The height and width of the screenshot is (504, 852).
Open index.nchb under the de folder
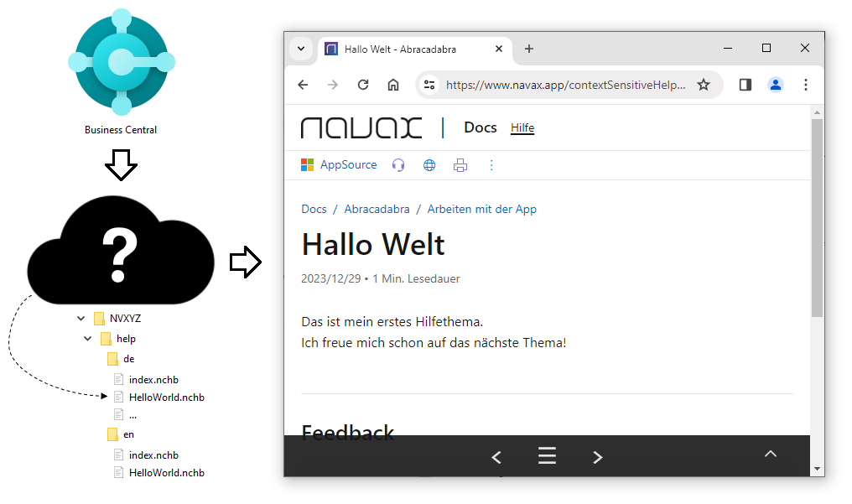[146, 380]
